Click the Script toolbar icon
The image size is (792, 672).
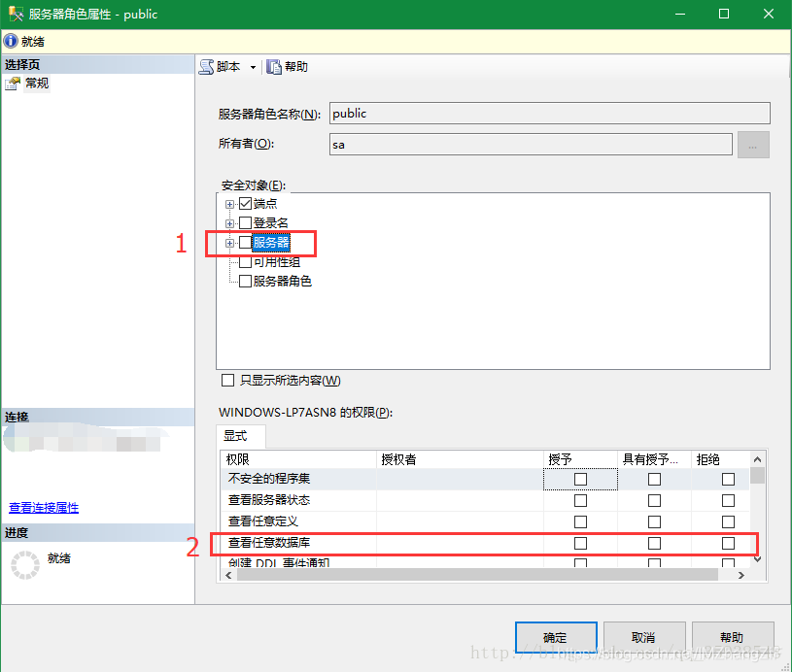tap(206, 67)
